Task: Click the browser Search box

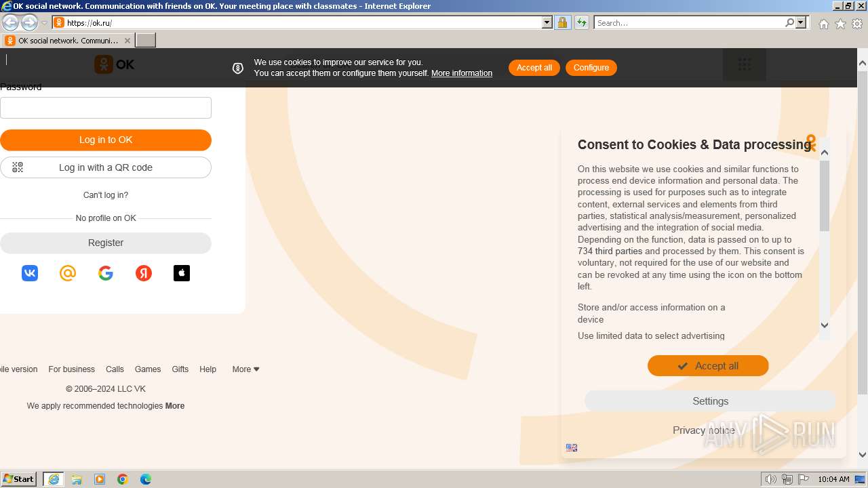Action: pyautogui.click(x=689, y=22)
